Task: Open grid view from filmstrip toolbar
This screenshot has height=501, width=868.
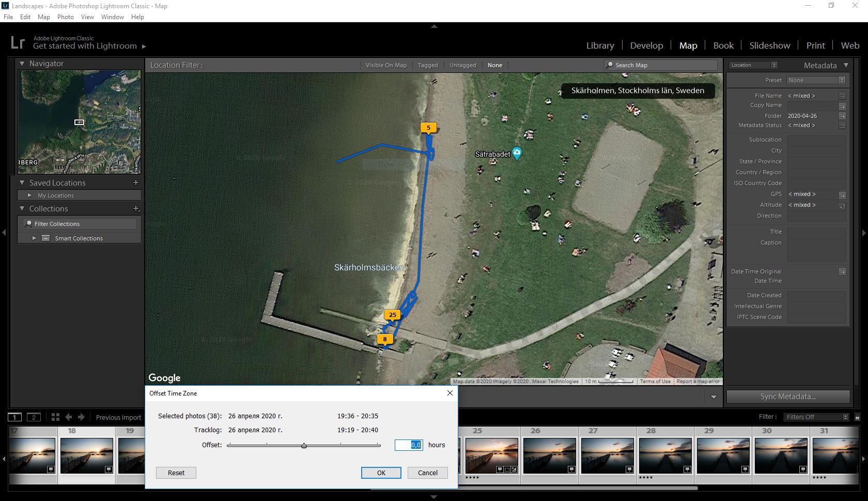Action: point(55,417)
